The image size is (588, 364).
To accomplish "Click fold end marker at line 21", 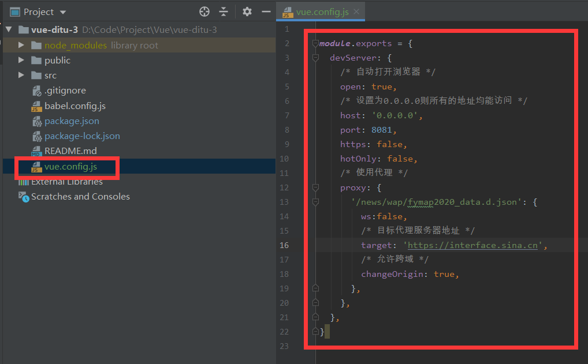I will click(315, 317).
